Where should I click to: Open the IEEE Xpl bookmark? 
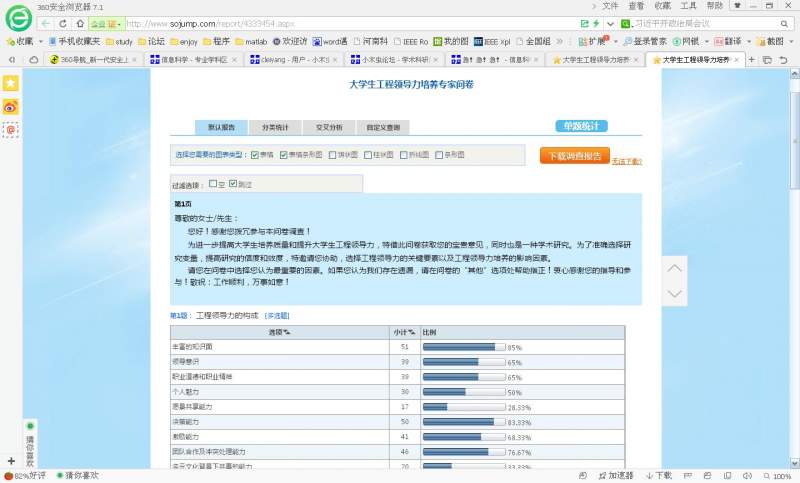[x=492, y=42]
